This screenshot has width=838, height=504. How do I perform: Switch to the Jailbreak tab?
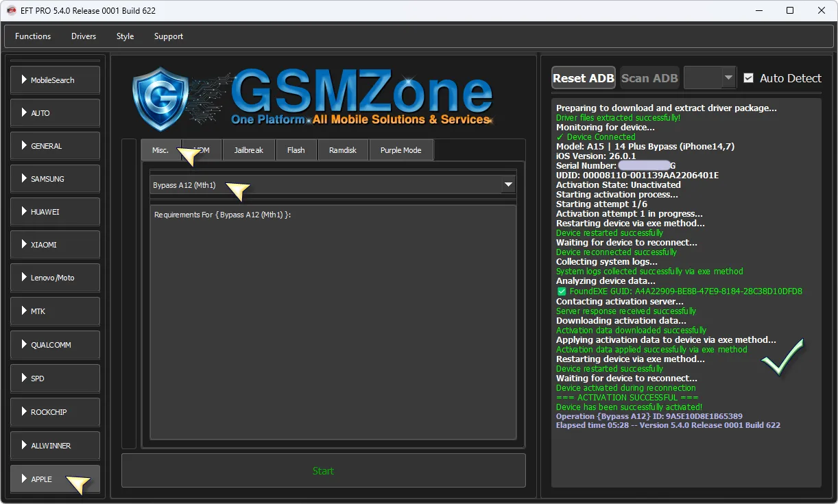tap(248, 150)
